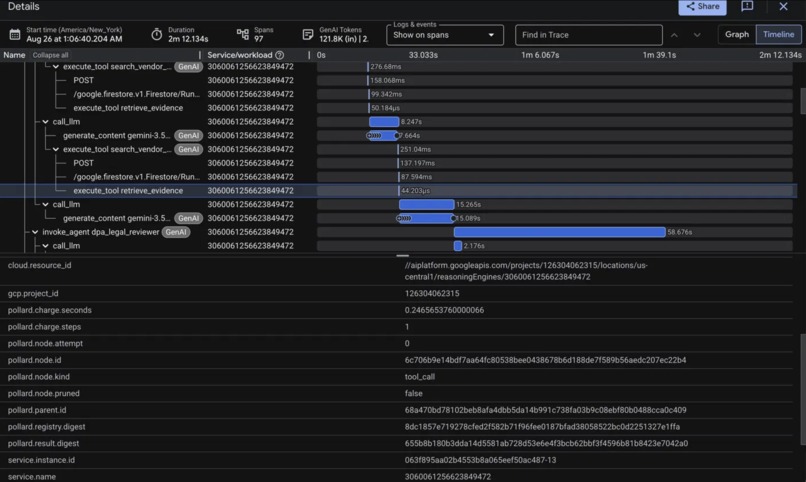The image size is (806, 482).
Task: Select generate_content gemini span 15.089s
Action: 116,218
